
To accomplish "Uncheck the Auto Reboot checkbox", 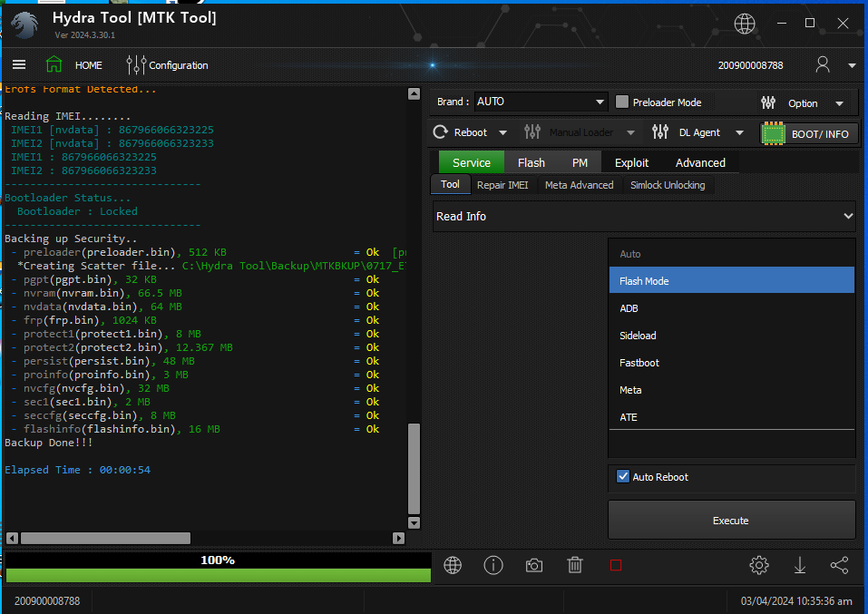I will pos(623,477).
